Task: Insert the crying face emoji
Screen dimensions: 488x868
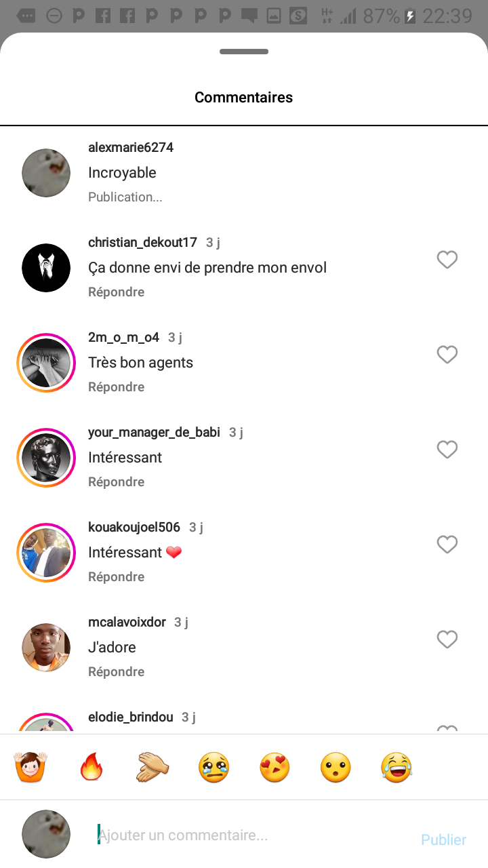Action: coord(213,767)
